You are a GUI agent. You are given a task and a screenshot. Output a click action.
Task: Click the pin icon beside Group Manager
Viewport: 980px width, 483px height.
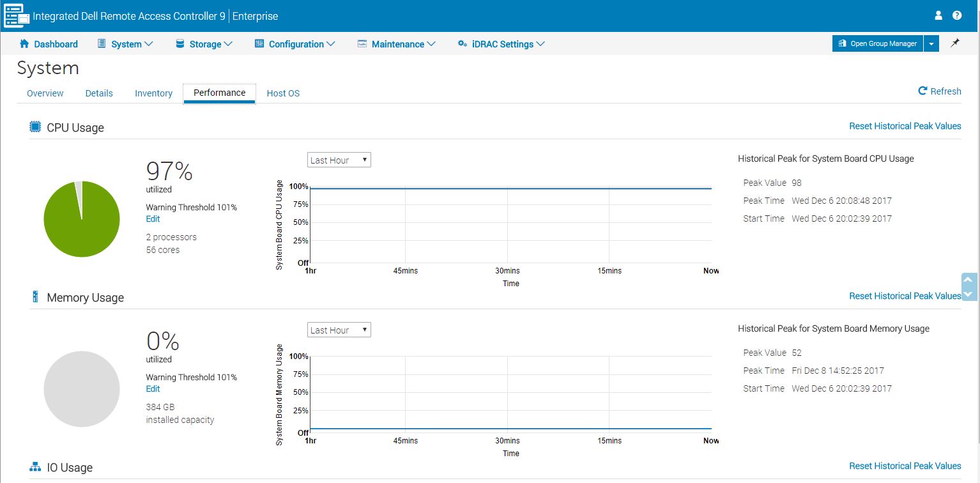955,43
